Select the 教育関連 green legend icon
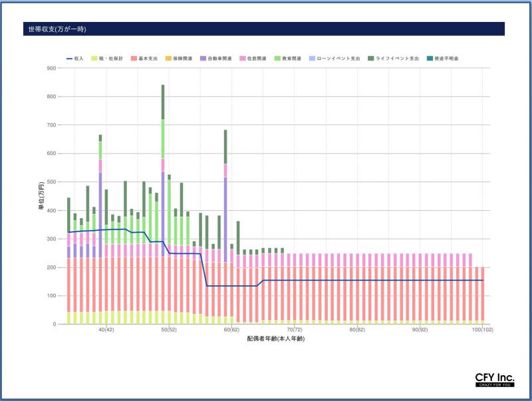The width and height of the screenshot is (532, 401). point(277,59)
